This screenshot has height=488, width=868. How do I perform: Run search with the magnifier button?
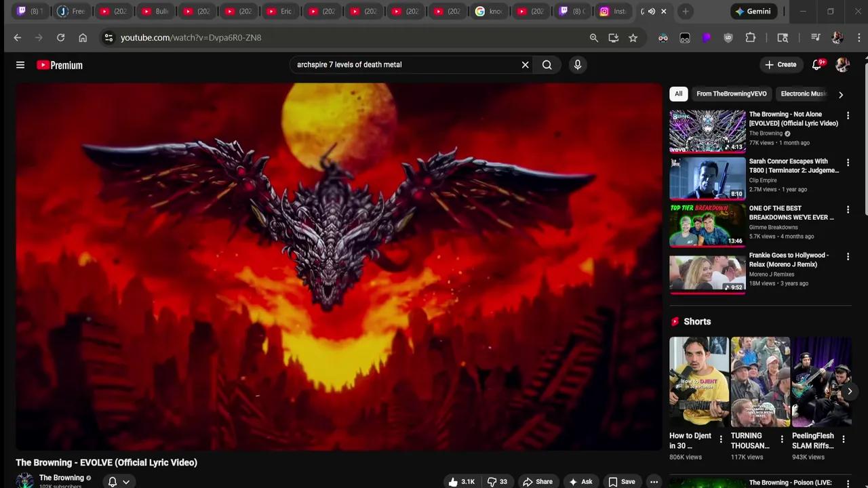[547, 65]
